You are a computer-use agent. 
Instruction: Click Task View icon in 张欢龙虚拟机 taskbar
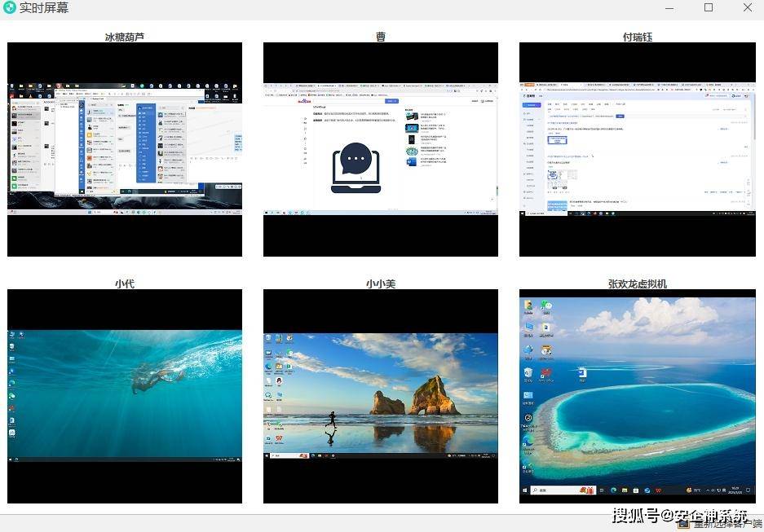[602, 490]
